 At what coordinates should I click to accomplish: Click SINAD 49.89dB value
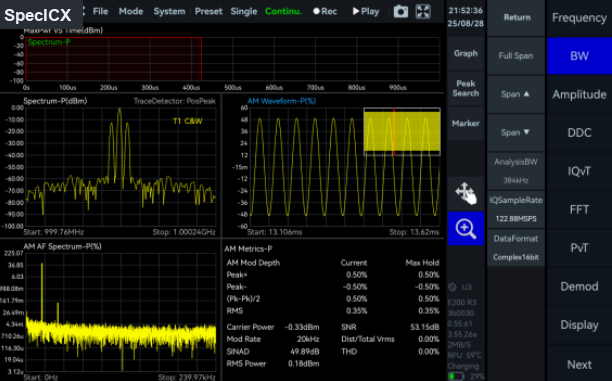point(305,351)
